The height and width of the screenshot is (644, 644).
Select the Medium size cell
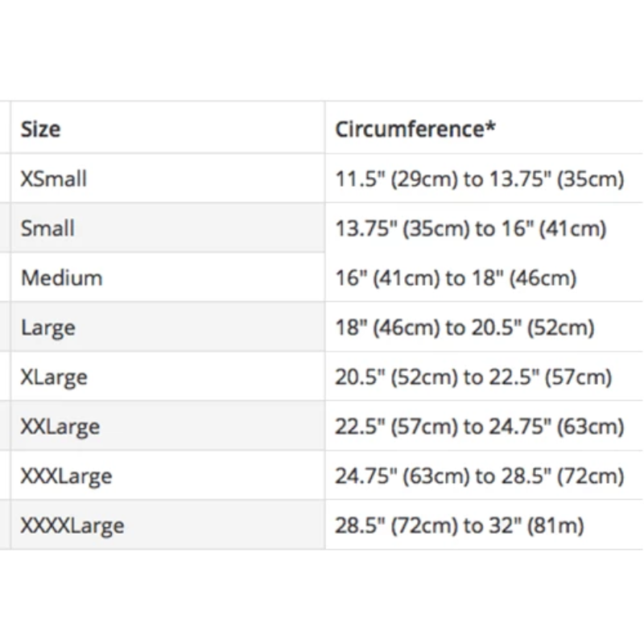[x=62, y=279]
